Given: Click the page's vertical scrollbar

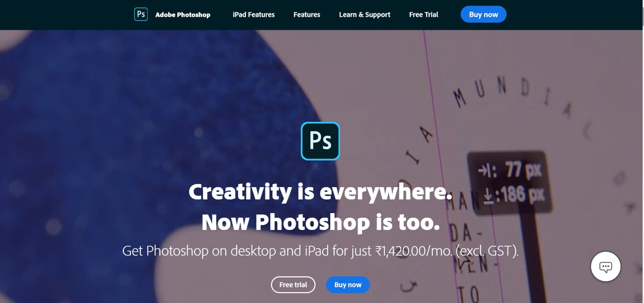Looking at the screenshot, I should (x=643, y=151).
